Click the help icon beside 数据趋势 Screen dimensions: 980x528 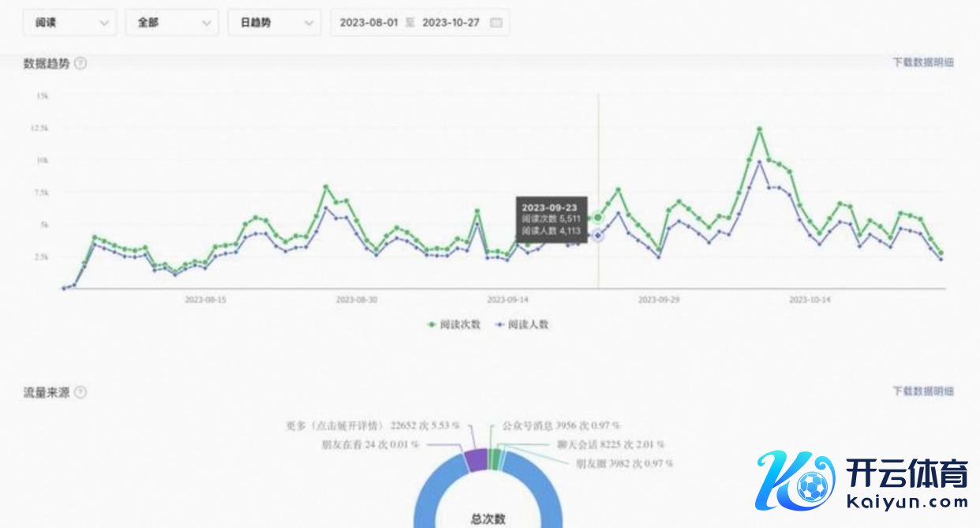[x=80, y=64]
